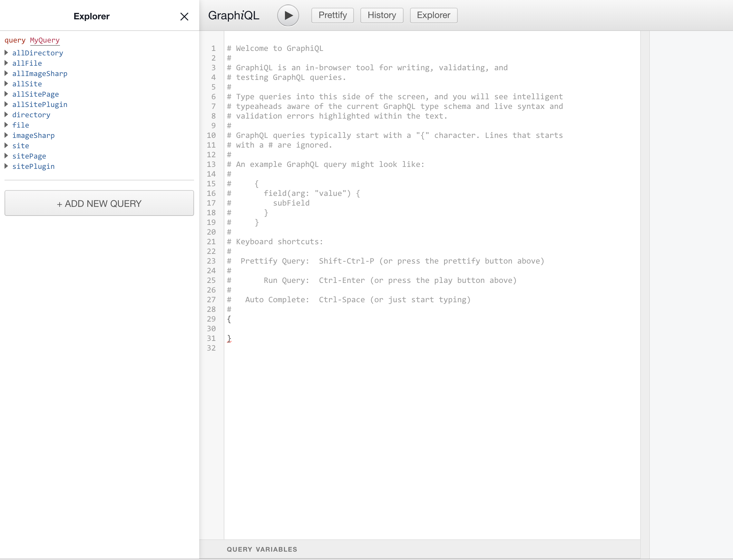
Task: Click the Explorer panel heading
Action: [x=91, y=16]
